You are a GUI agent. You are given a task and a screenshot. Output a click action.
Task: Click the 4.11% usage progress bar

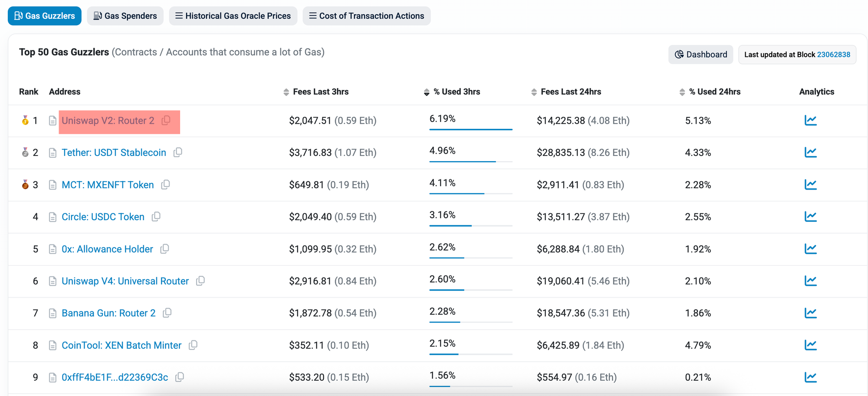click(471, 194)
